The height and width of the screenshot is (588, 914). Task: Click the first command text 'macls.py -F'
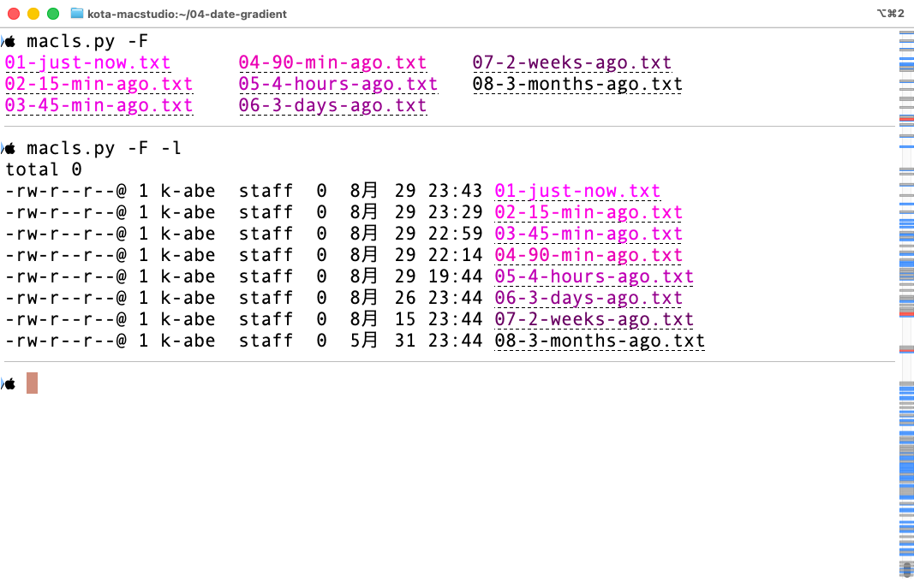click(87, 41)
